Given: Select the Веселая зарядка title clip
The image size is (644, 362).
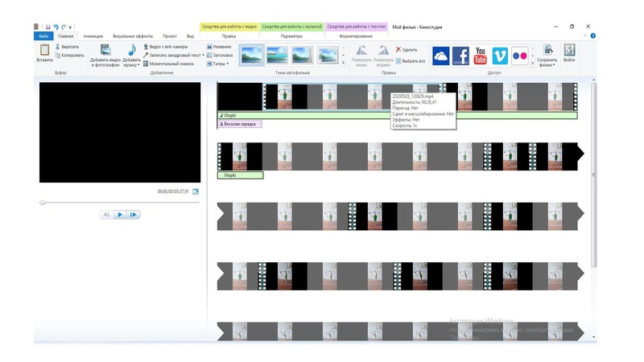Looking at the screenshot, I should [x=240, y=124].
